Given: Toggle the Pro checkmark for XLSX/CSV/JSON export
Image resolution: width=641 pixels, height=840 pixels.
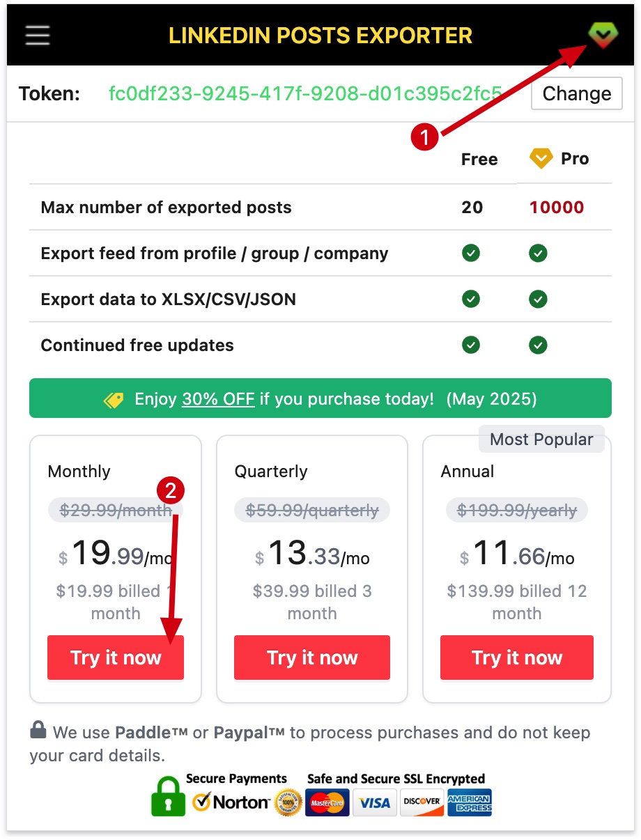Looking at the screenshot, I should click(537, 299).
